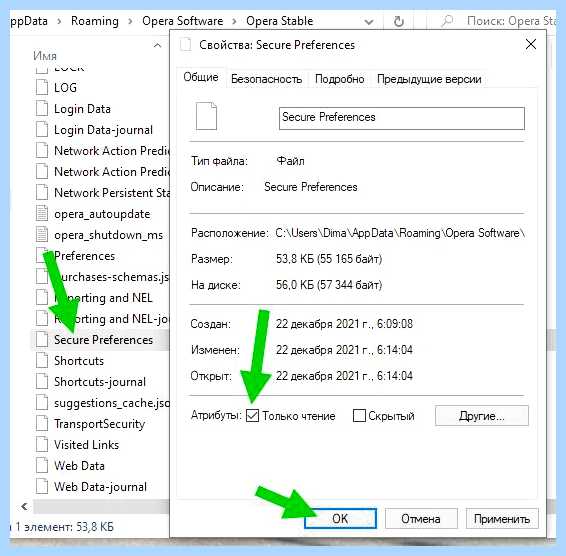This screenshot has height=556, width=566.
Task: Close the Свойства: Secure Preferences dialog
Action: click(531, 44)
